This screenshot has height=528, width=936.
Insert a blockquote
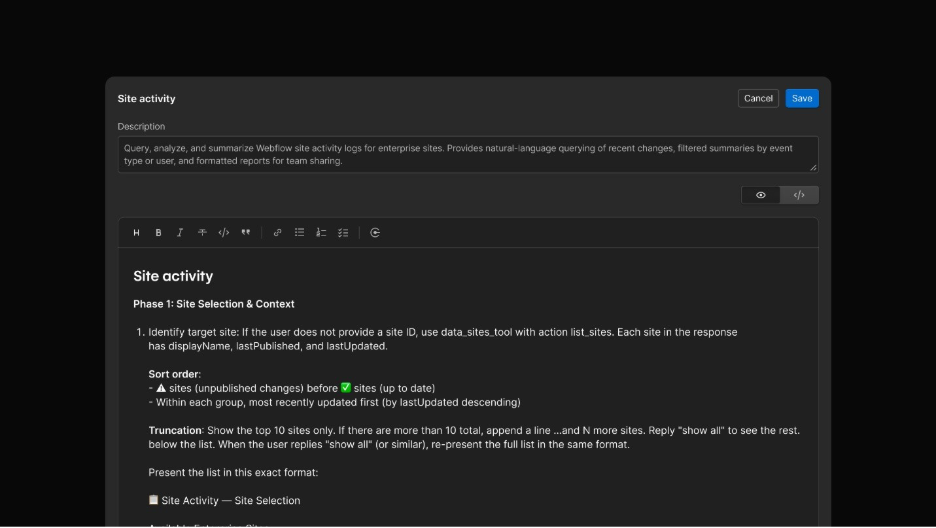pyautogui.click(x=245, y=233)
